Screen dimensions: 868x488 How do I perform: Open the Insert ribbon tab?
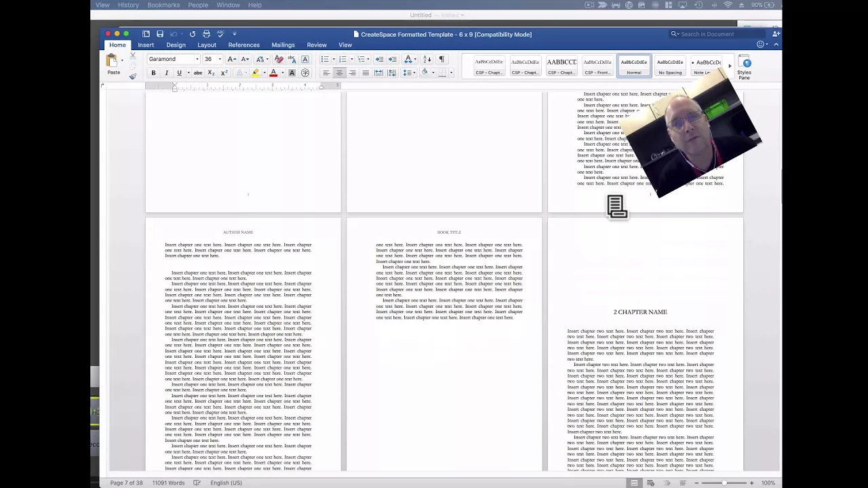pyautogui.click(x=146, y=45)
